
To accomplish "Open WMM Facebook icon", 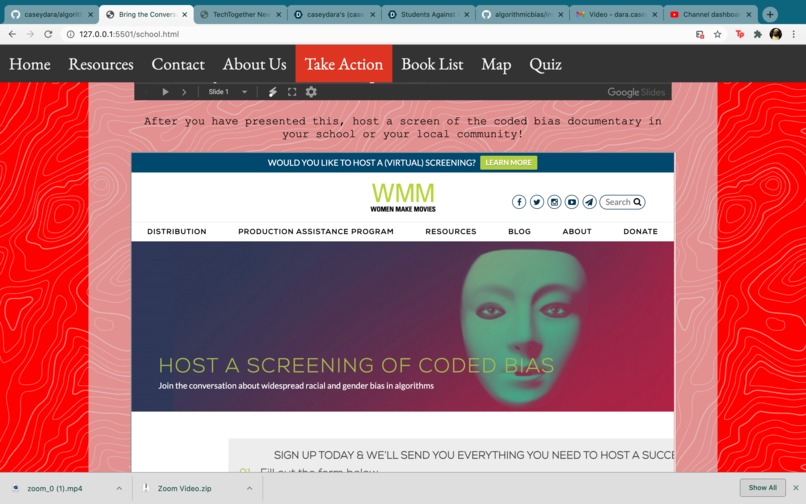I will [x=519, y=202].
